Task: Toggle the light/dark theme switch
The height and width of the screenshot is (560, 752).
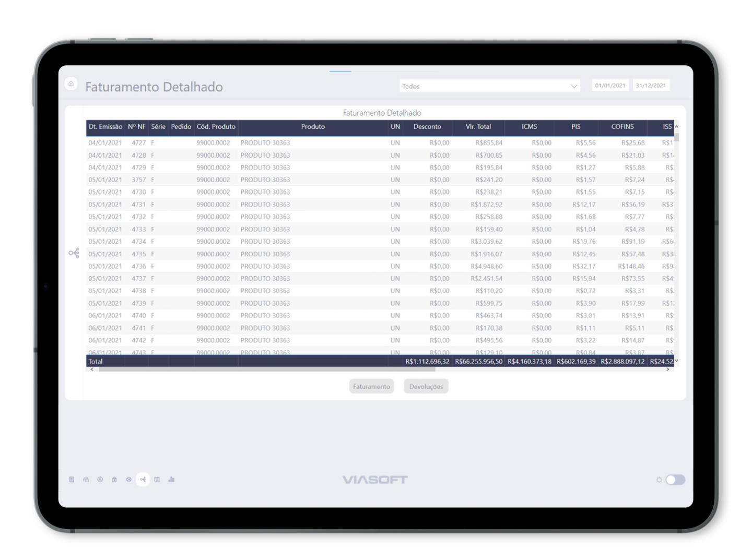Action: pos(675,480)
